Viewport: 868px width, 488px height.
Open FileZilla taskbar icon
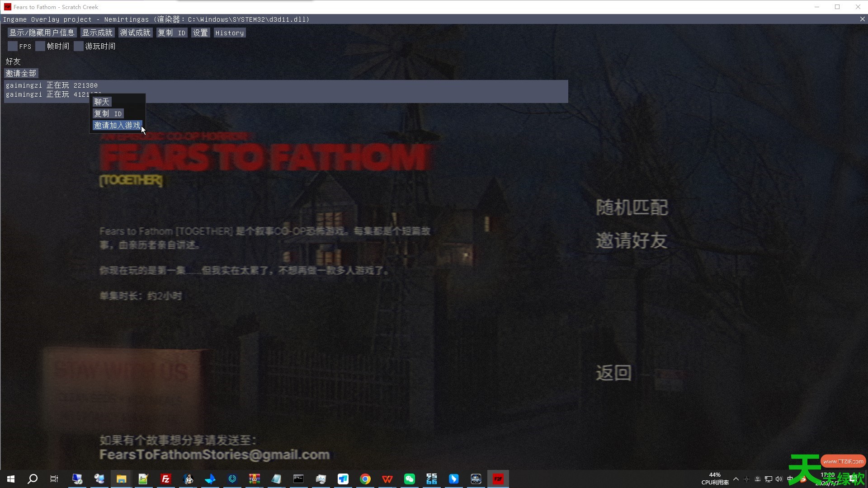point(165,479)
